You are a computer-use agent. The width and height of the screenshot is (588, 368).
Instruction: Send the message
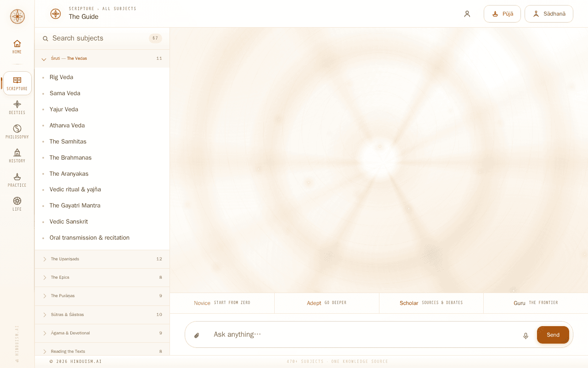(x=553, y=335)
